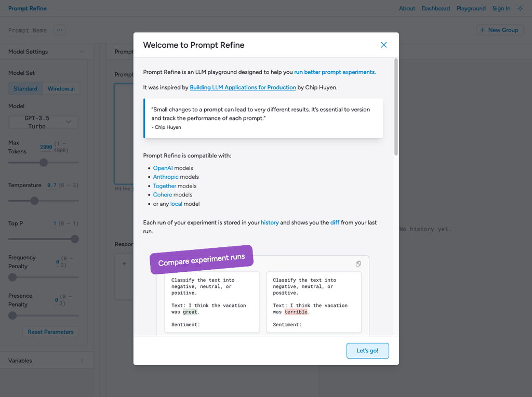Click the run better prompt experiments link
532x397 pixels.
[335, 72]
